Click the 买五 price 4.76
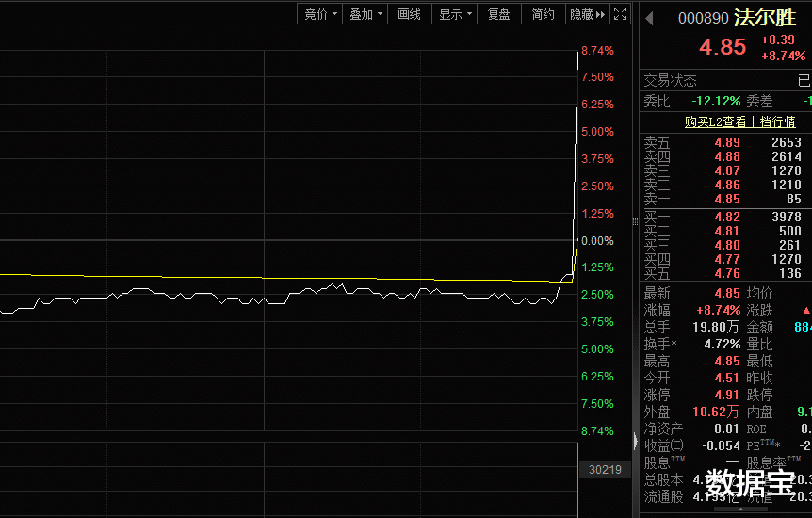 (x=727, y=273)
